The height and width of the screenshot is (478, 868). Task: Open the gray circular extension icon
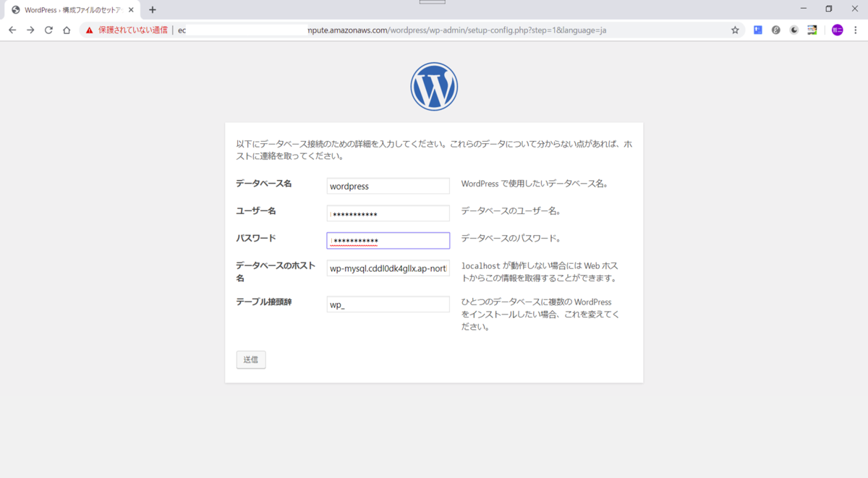(x=775, y=30)
